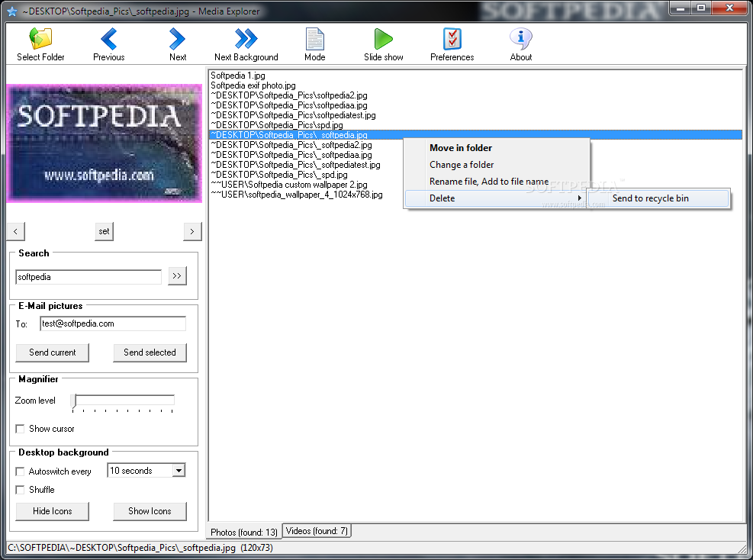Enable the Show cursor checkbox
This screenshot has width=753, height=560.
tap(20, 429)
